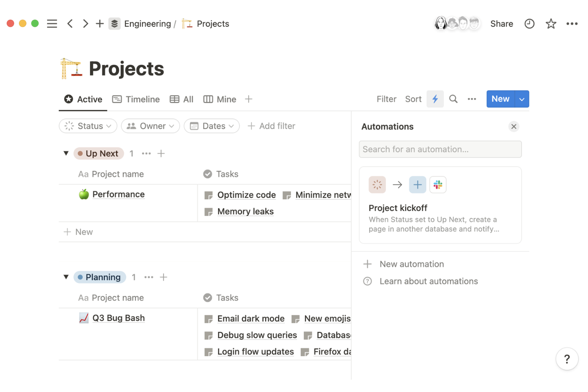Switch to the Timeline tab
The height and width of the screenshot is (392, 588).
[x=136, y=99]
